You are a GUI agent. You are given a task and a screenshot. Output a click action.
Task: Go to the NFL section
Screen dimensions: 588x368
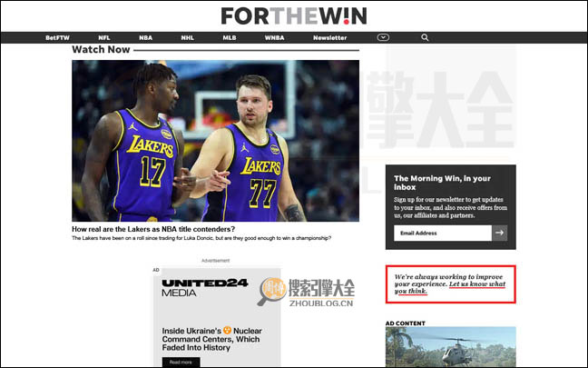(x=103, y=38)
